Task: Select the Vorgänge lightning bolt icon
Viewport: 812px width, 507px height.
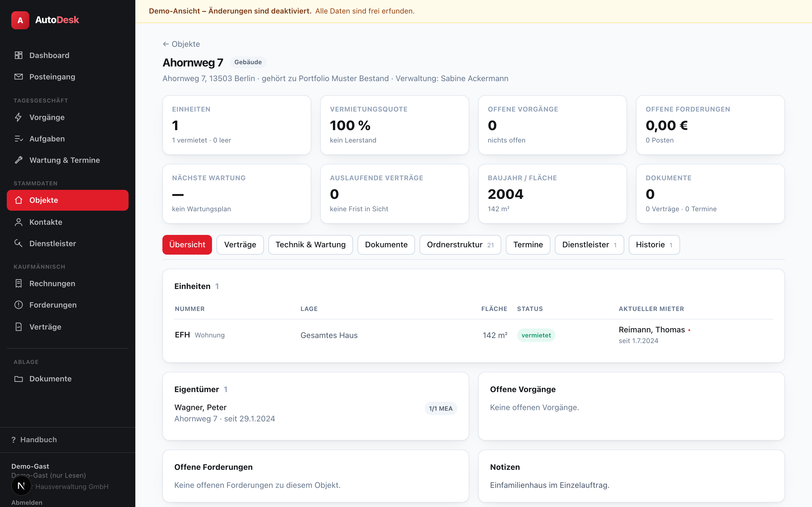Action: [x=18, y=117]
